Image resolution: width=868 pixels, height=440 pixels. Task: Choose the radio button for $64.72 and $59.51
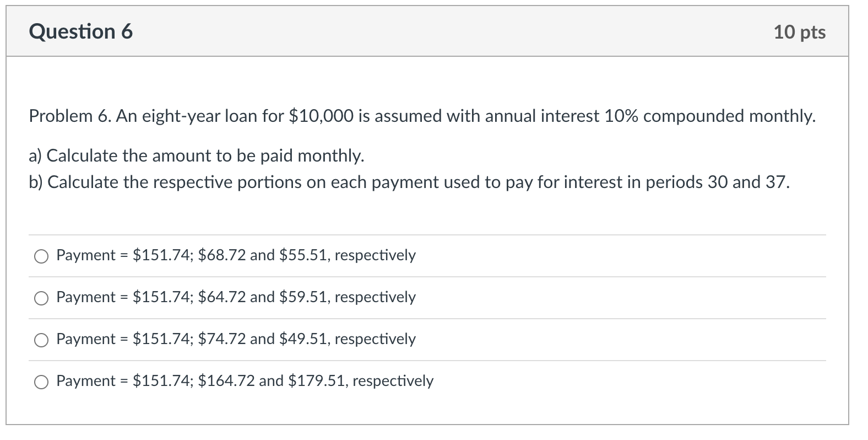click(41, 298)
